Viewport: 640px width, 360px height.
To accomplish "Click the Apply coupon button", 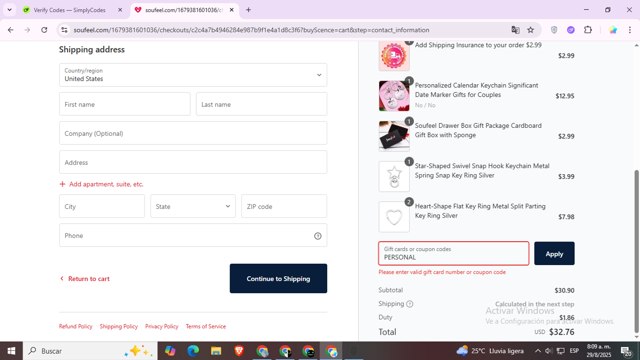I will click(x=554, y=253).
